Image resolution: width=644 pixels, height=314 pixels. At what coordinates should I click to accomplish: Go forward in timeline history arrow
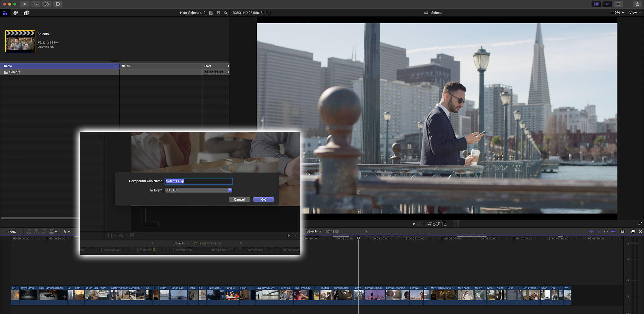click(366, 231)
